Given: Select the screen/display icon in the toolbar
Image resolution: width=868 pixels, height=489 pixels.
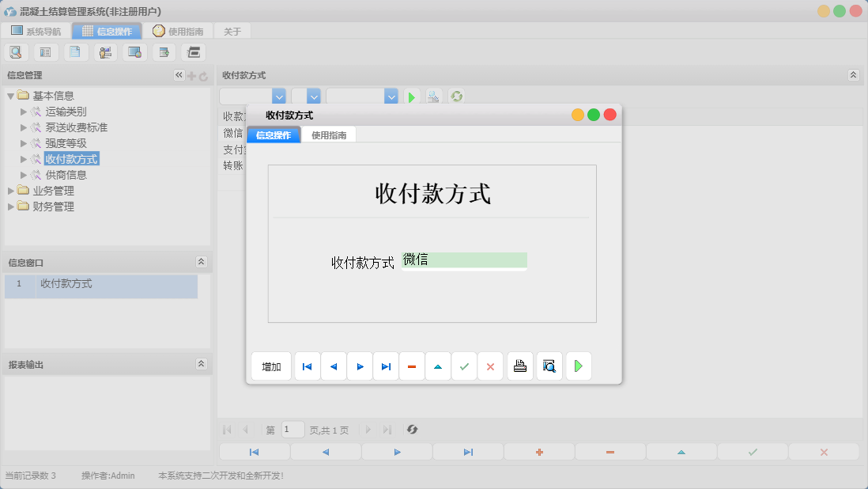Looking at the screenshot, I should (x=134, y=51).
